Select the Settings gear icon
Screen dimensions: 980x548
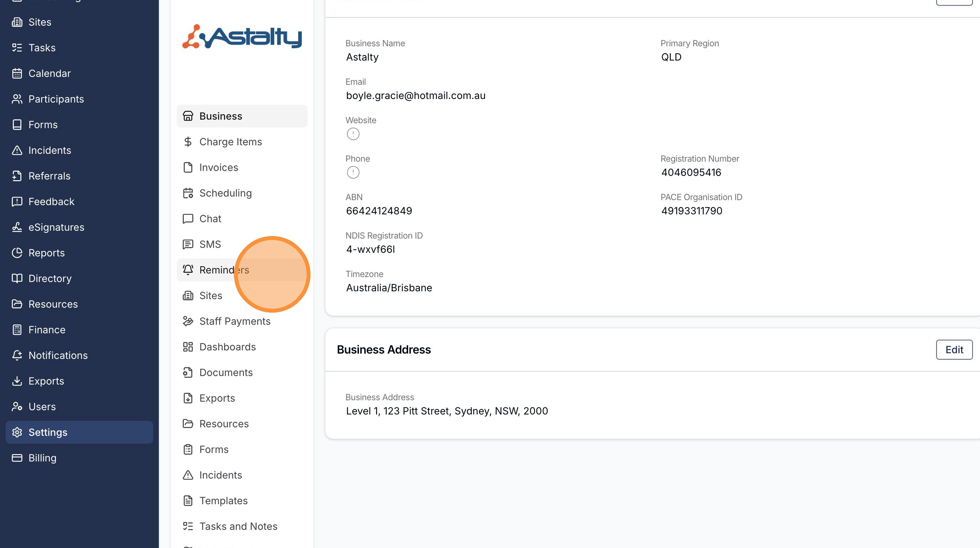[17, 432]
